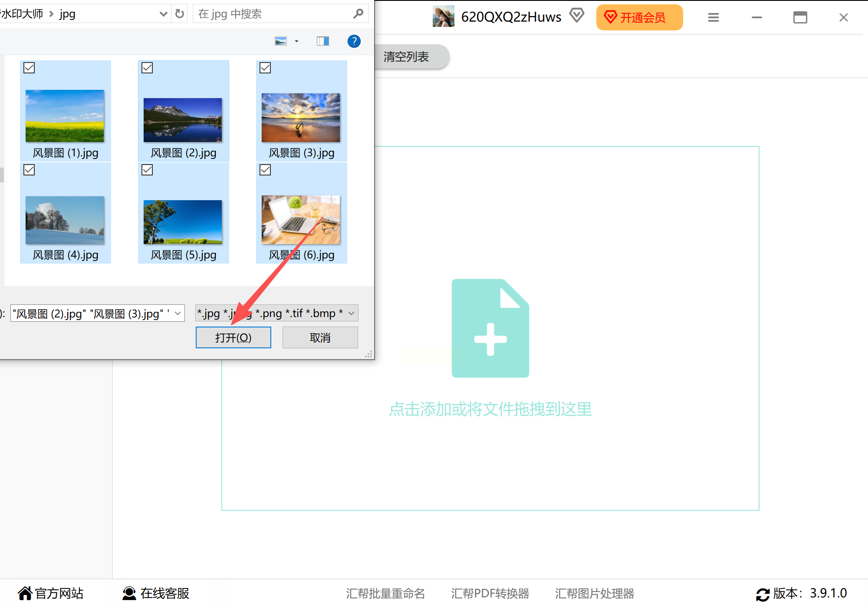Click the view mode thumbnail icon
This screenshot has width=868, height=608.
coord(281,41)
